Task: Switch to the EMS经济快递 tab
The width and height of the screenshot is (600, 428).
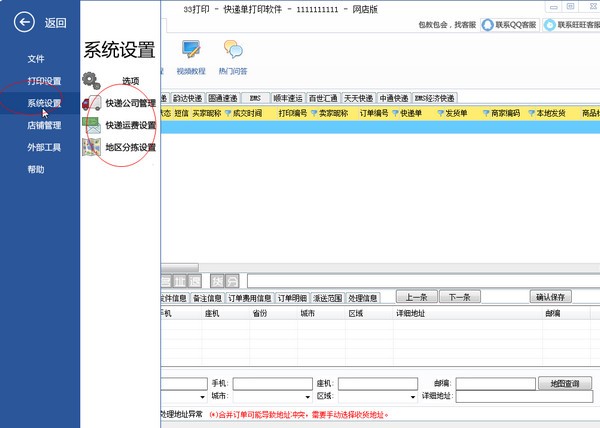Action: 435,98
